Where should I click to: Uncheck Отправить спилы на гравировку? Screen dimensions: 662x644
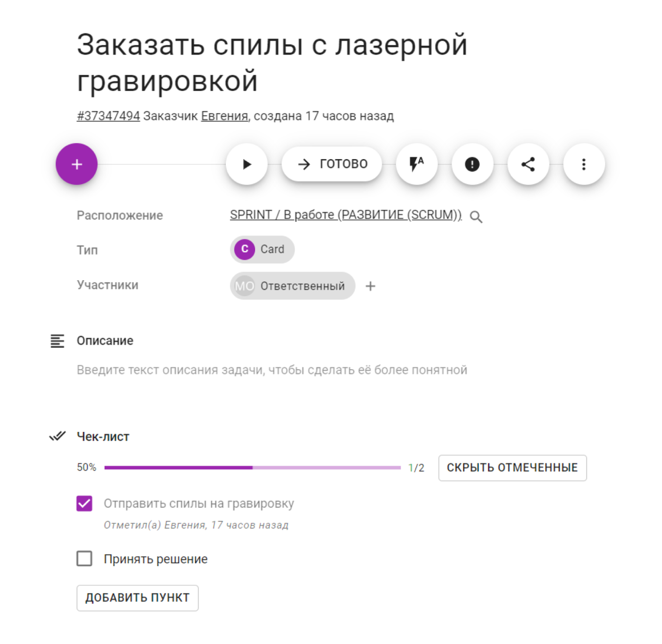tap(84, 503)
